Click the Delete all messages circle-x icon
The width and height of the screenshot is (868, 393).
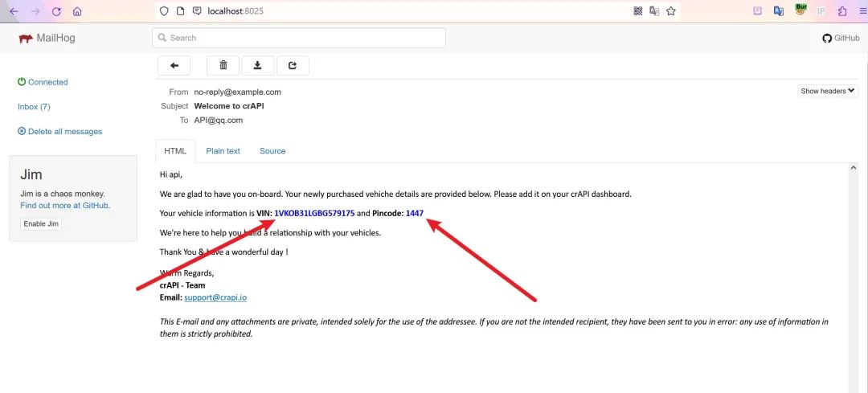pyautogui.click(x=22, y=131)
